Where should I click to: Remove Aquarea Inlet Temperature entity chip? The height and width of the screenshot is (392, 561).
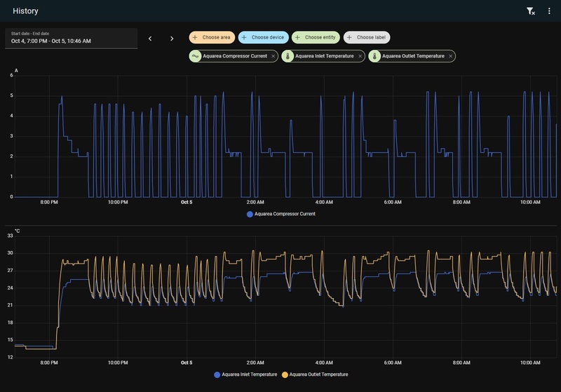(x=360, y=56)
